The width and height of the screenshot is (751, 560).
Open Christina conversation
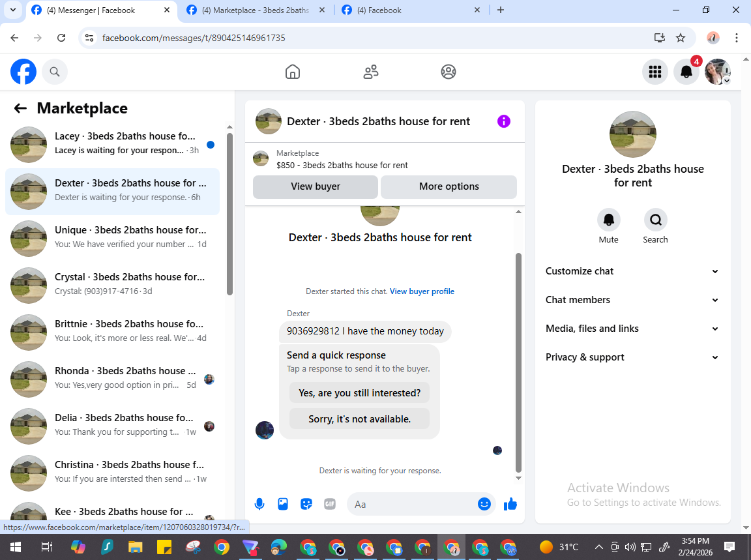112,473
